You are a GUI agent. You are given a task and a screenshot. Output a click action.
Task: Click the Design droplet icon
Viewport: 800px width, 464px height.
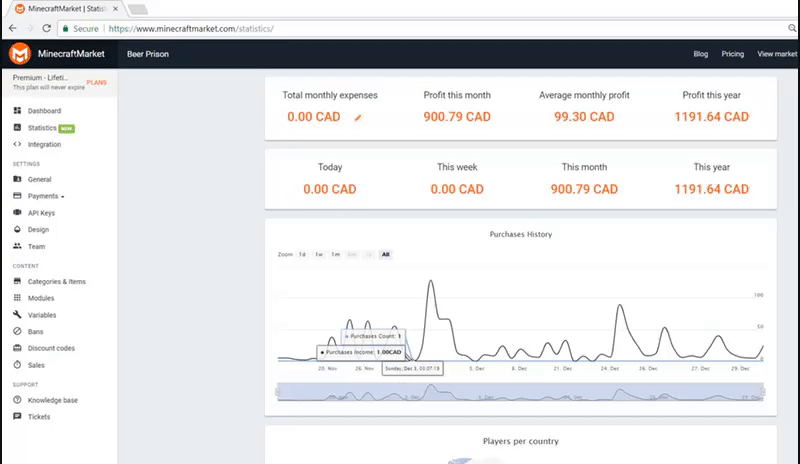pyautogui.click(x=17, y=229)
